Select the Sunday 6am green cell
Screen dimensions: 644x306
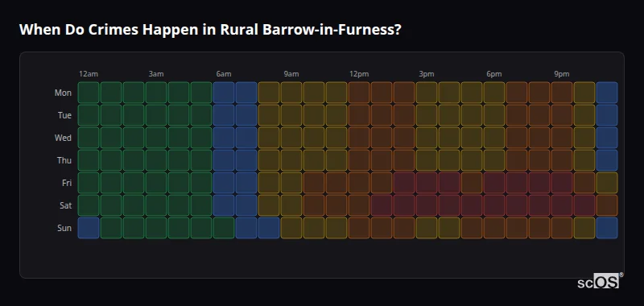point(224,228)
